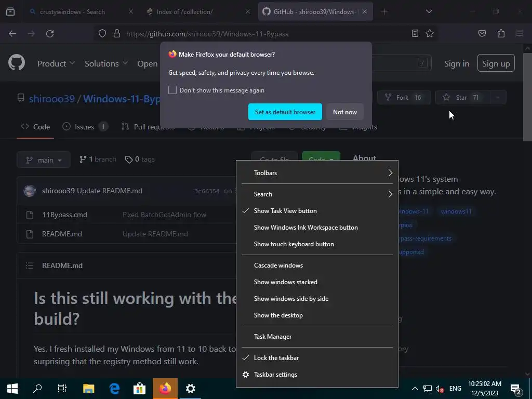The width and height of the screenshot is (532, 399).
Task: Open list all tabs dropdown arrow
Action: pyautogui.click(x=429, y=11)
